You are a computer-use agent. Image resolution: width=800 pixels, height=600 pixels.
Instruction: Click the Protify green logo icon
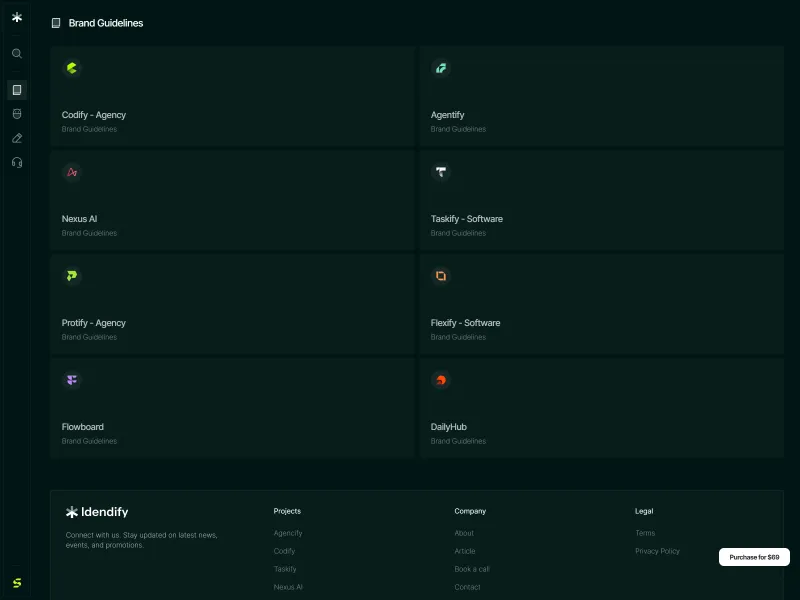tap(72, 276)
